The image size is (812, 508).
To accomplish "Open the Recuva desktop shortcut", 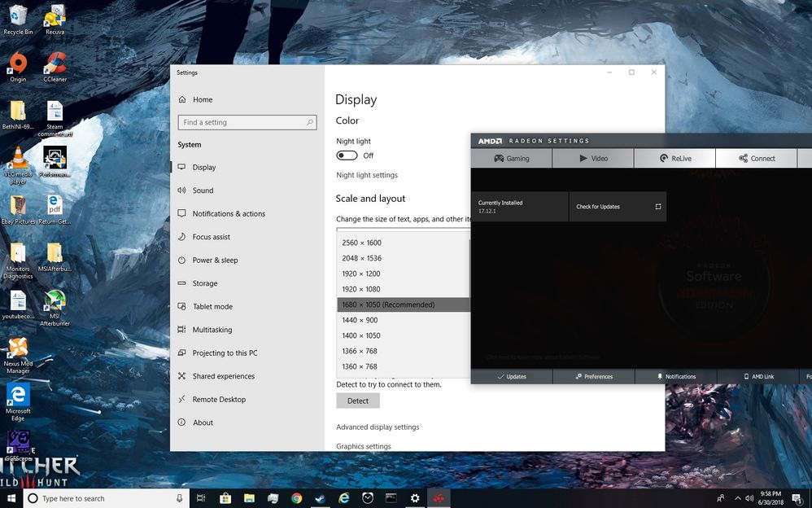I will (x=55, y=20).
